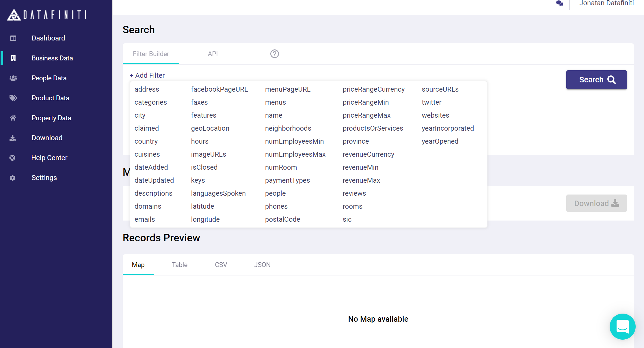This screenshot has height=348, width=644.
Task: Click the Product Data tags icon
Action: click(x=13, y=98)
